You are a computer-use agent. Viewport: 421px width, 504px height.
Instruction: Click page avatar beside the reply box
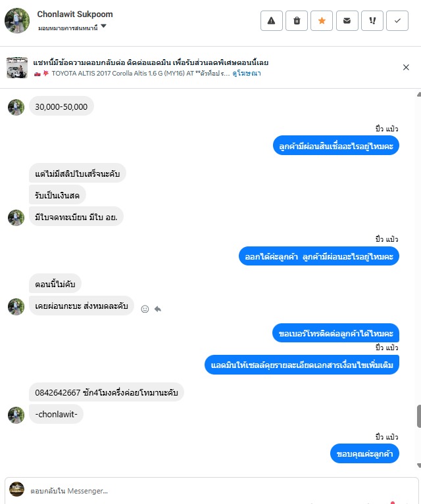click(16, 490)
